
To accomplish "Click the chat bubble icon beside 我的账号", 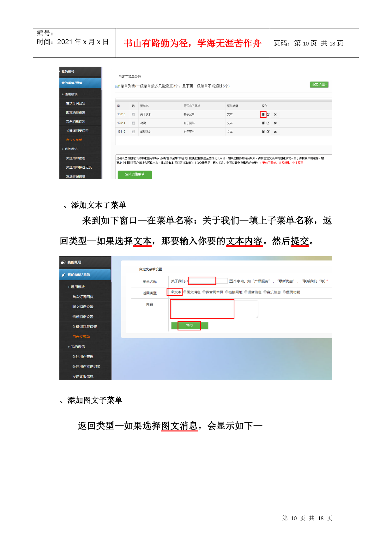I will coord(63,262).
